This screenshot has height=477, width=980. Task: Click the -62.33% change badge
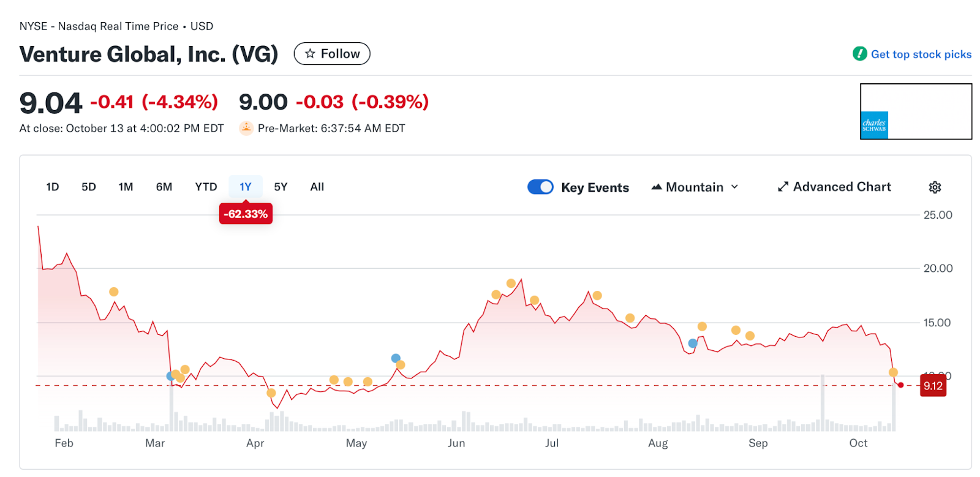(246, 214)
